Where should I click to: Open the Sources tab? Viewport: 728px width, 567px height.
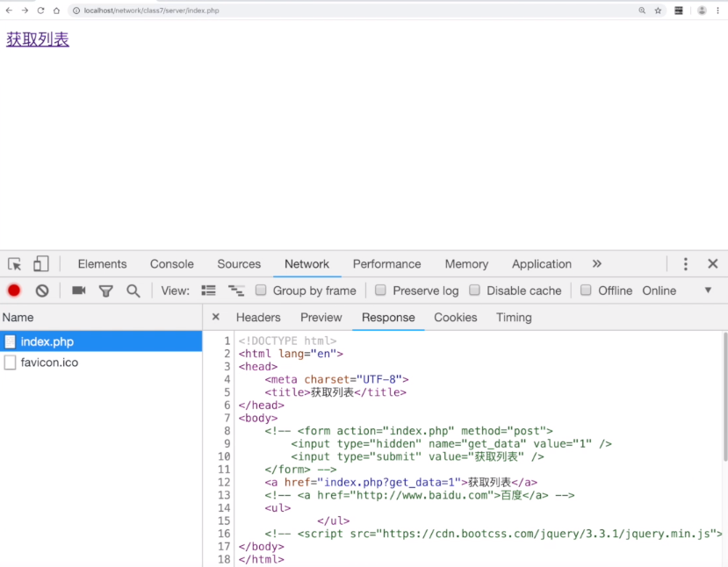pos(239,264)
